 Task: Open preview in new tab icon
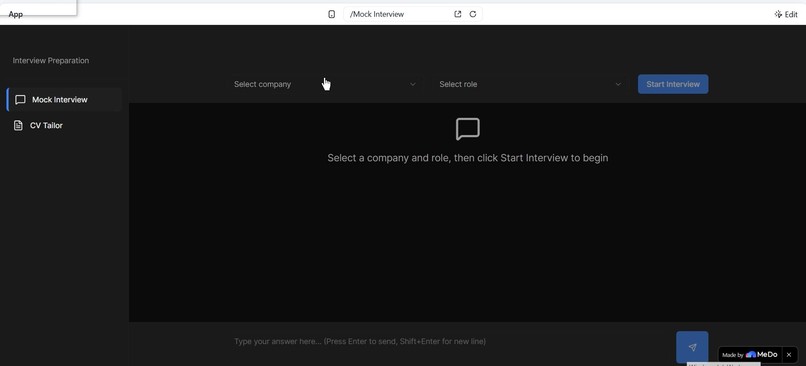pos(457,14)
